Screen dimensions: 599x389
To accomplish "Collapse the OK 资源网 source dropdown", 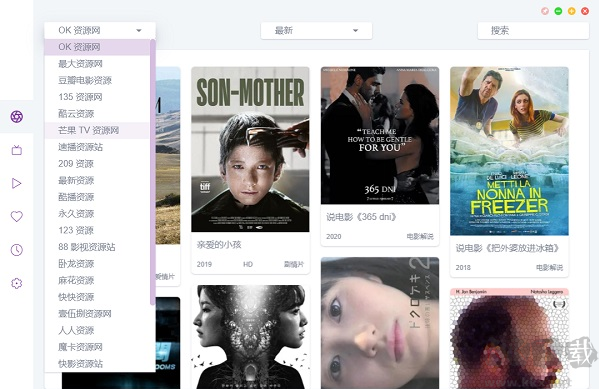I will point(100,30).
